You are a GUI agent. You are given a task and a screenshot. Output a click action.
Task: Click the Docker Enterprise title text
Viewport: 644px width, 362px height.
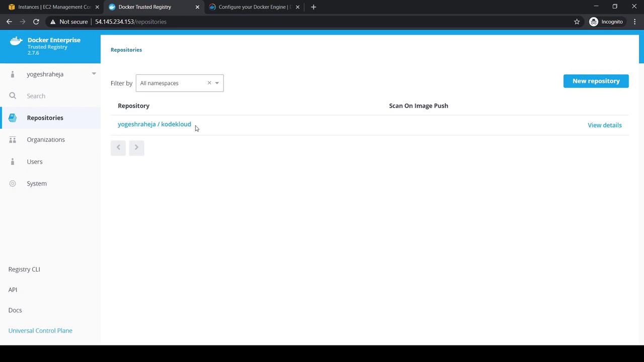click(54, 40)
